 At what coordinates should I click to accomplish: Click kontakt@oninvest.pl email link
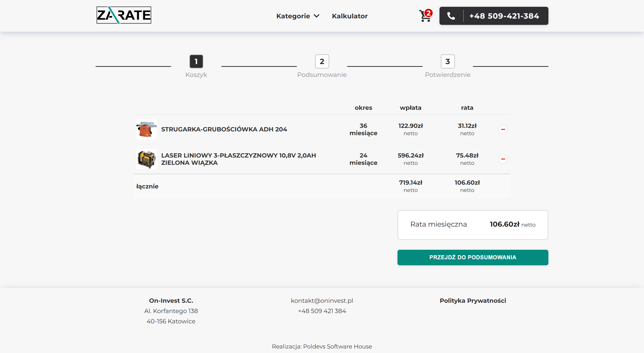click(x=322, y=300)
